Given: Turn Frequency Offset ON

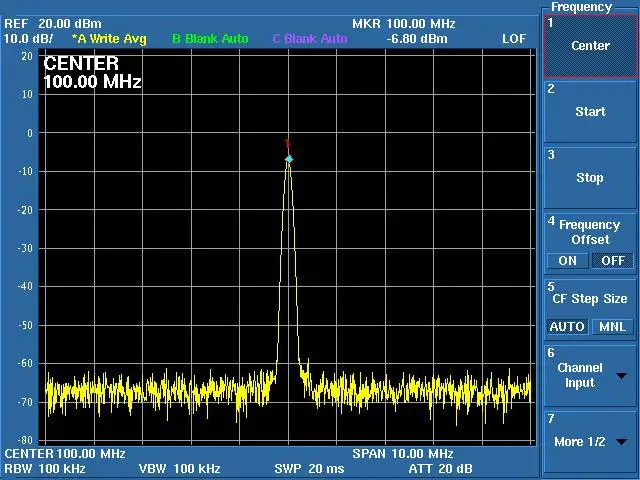Looking at the screenshot, I should coord(567,261).
